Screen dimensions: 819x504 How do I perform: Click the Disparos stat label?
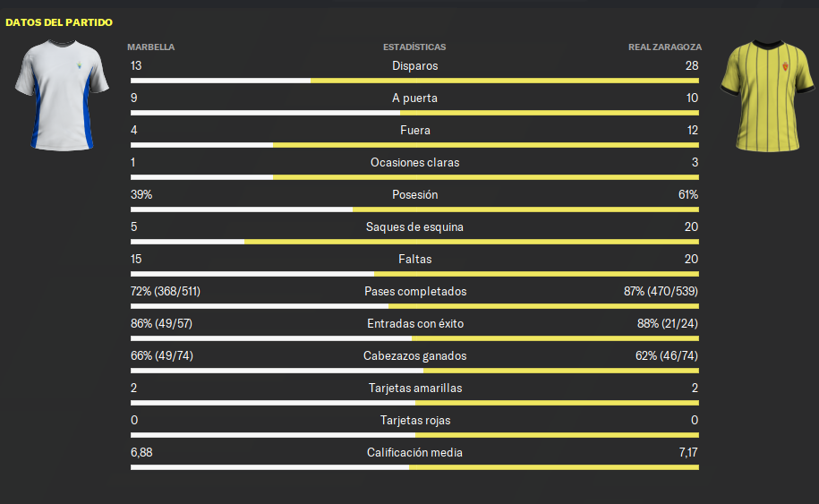pyautogui.click(x=414, y=66)
